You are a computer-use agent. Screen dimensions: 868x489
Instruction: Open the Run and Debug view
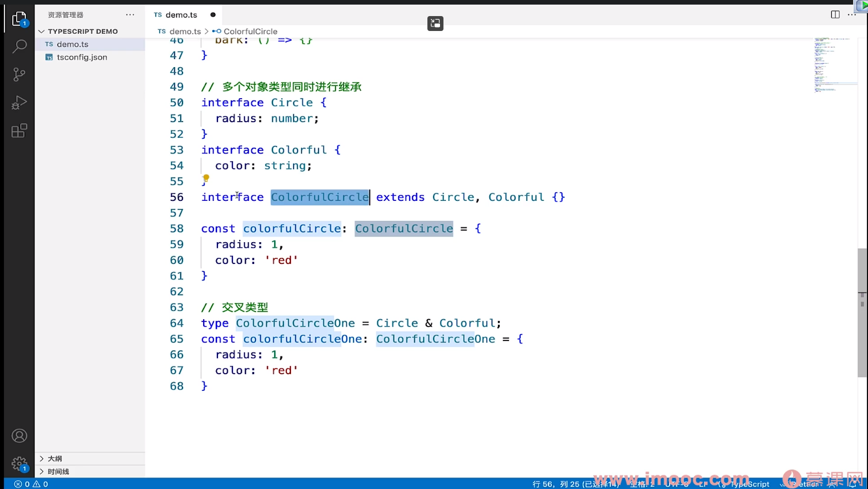19,103
